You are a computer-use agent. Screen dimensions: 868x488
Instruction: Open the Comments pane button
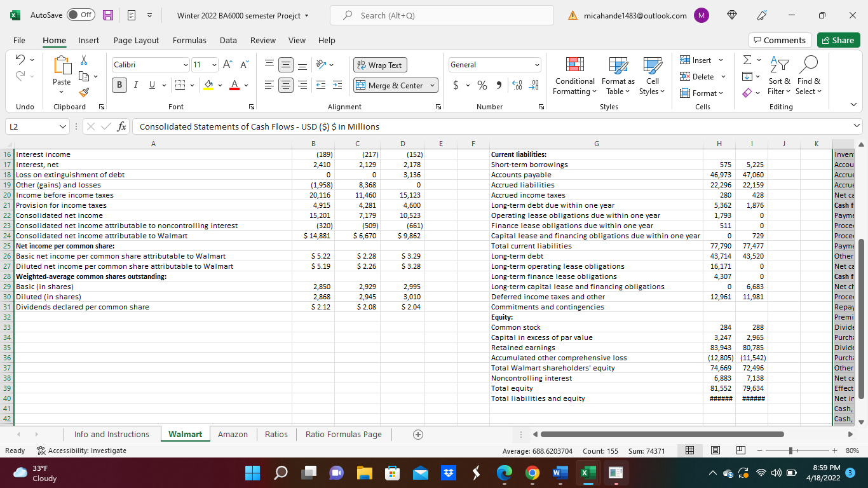(x=780, y=40)
